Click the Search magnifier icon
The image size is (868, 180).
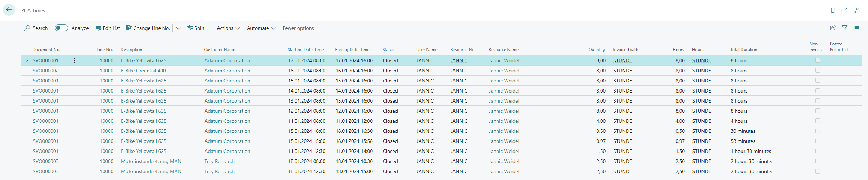pyautogui.click(x=27, y=28)
